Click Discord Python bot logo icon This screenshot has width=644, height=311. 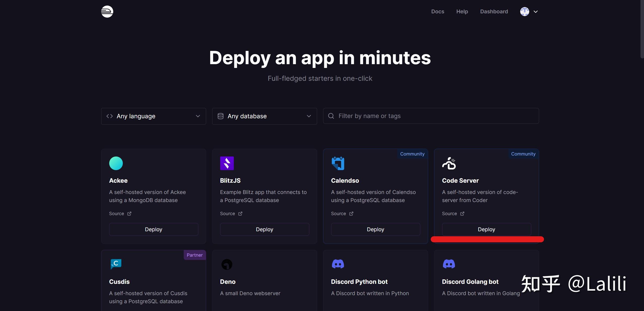(338, 264)
